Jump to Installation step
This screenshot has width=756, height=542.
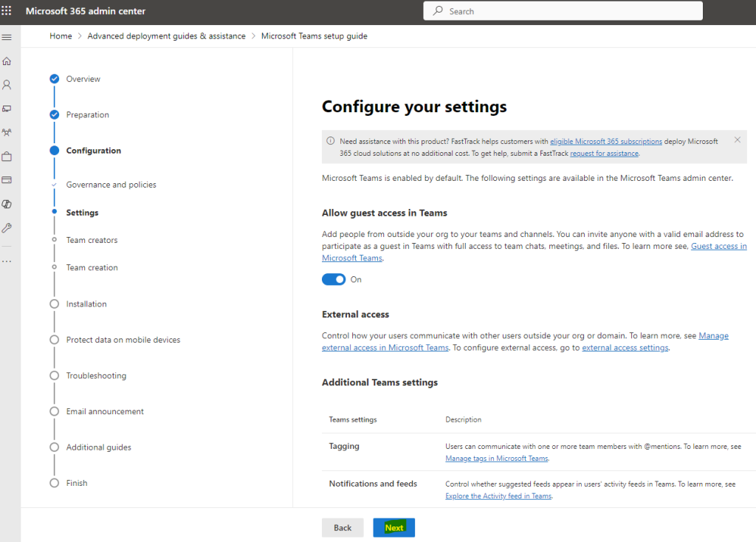pyautogui.click(x=78, y=303)
